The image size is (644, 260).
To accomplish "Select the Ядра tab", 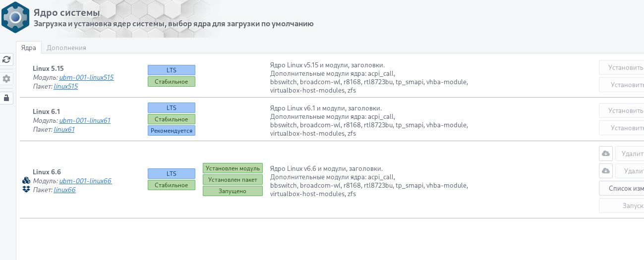I will tap(28, 48).
